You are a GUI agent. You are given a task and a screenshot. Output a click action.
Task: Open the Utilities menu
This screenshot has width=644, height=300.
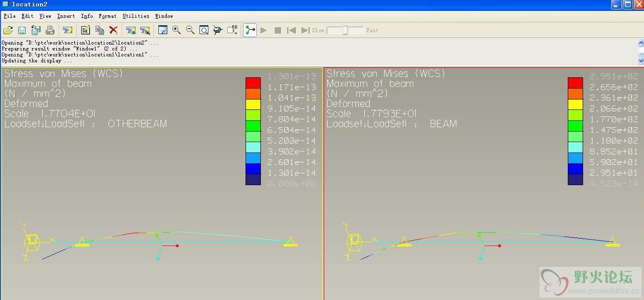pos(136,16)
